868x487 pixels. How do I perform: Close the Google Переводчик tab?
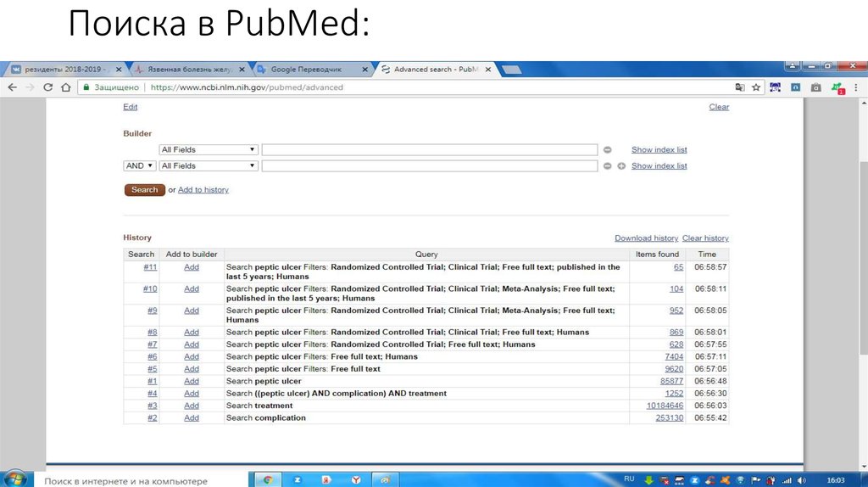(364, 70)
